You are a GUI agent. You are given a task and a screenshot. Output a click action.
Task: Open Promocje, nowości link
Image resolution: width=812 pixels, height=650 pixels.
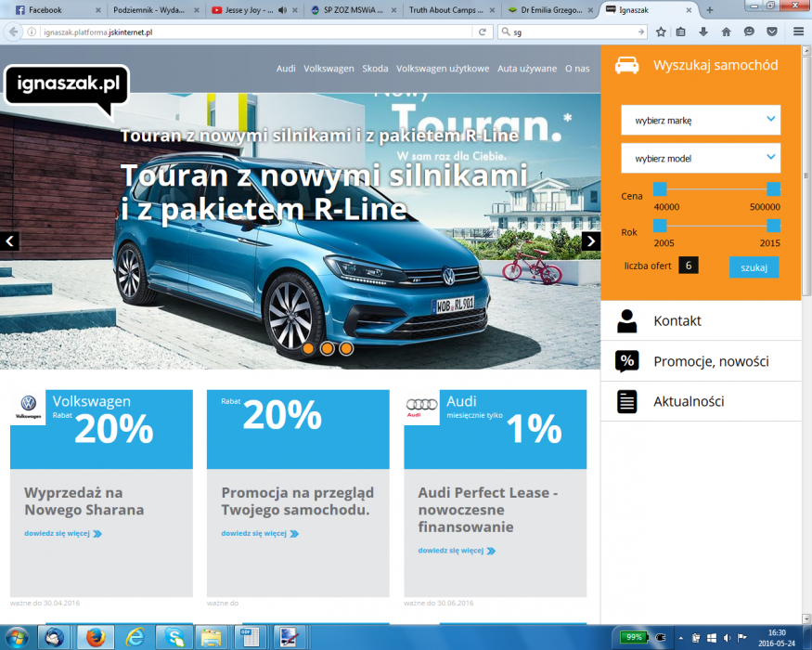click(711, 361)
